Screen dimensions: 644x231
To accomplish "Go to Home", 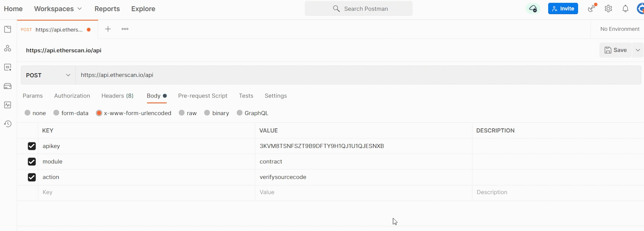I will [13, 9].
